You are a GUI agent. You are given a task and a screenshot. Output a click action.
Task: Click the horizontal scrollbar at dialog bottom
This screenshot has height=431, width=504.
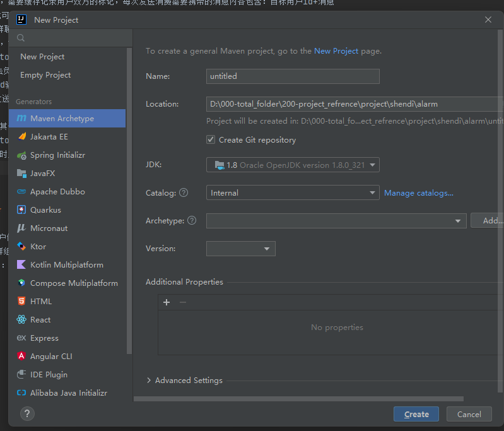[298, 399]
